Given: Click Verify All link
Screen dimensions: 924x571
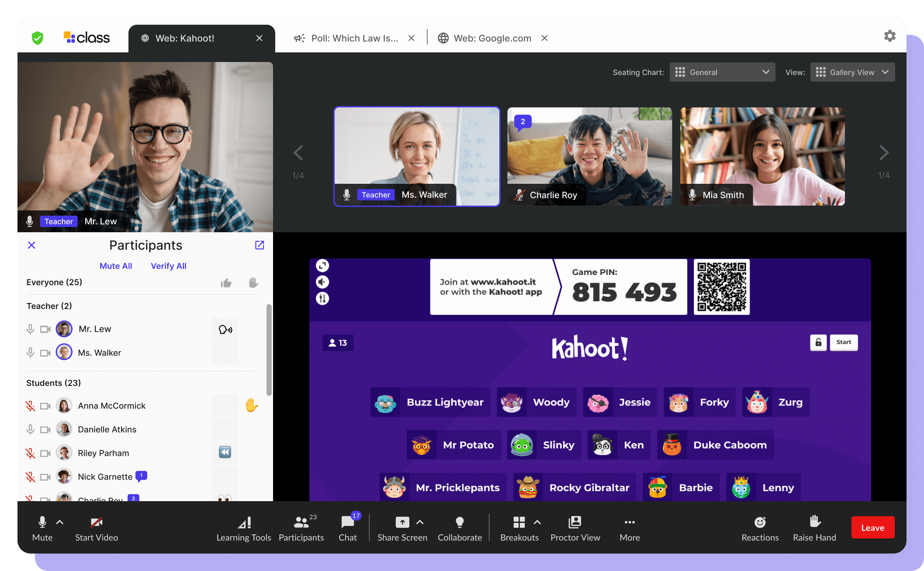Looking at the screenshot, I should pos(169,266).
